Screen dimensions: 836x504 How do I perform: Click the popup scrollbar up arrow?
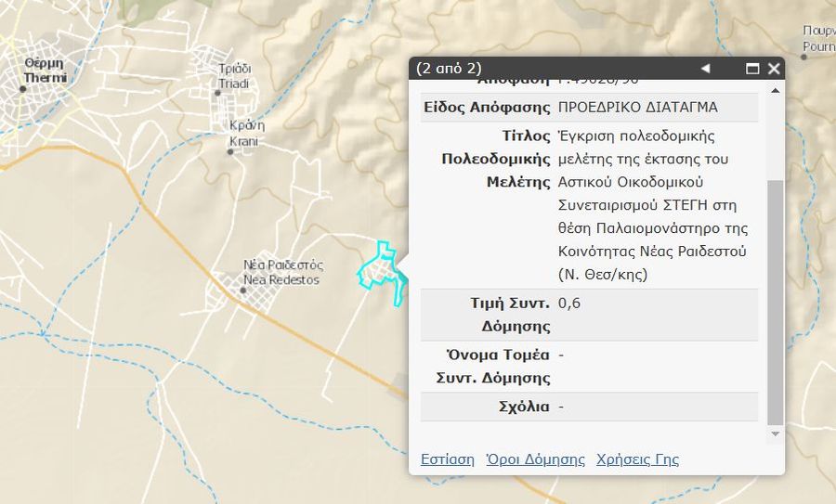pyautogui.click(x=776, y=90)
